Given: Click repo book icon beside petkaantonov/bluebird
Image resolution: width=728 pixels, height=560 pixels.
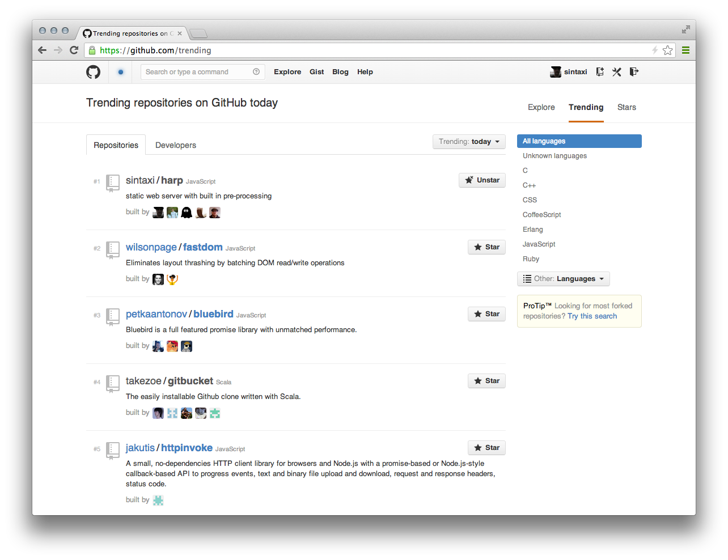Looking at the screenshot, I should [x=113, y=317].
